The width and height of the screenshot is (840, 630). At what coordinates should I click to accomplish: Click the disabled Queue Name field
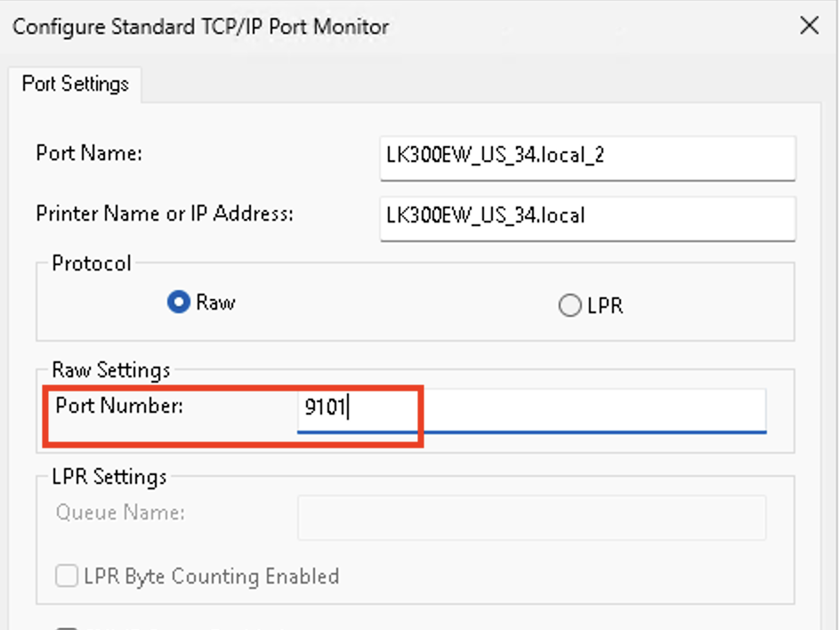tap(530, 517)
